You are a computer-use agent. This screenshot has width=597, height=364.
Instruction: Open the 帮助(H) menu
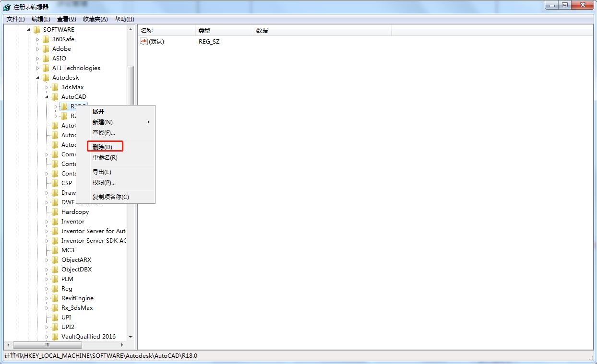coord(124,19)
